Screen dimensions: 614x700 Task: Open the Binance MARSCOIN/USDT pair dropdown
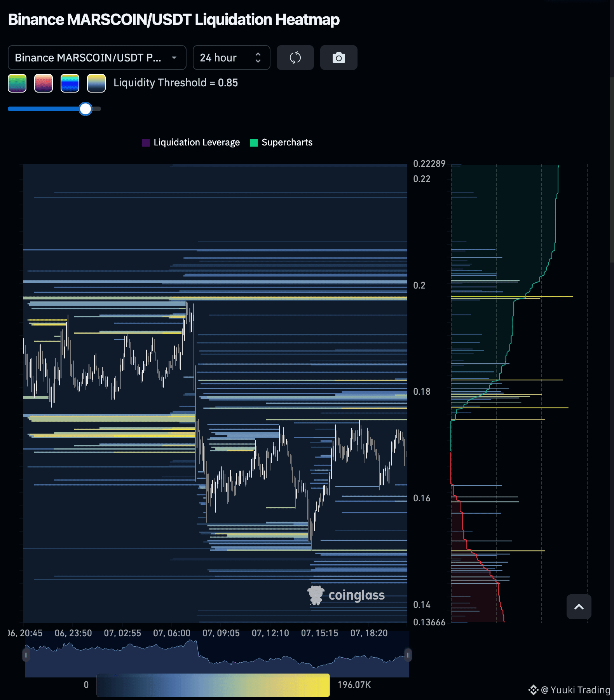[x=97, y=58]
